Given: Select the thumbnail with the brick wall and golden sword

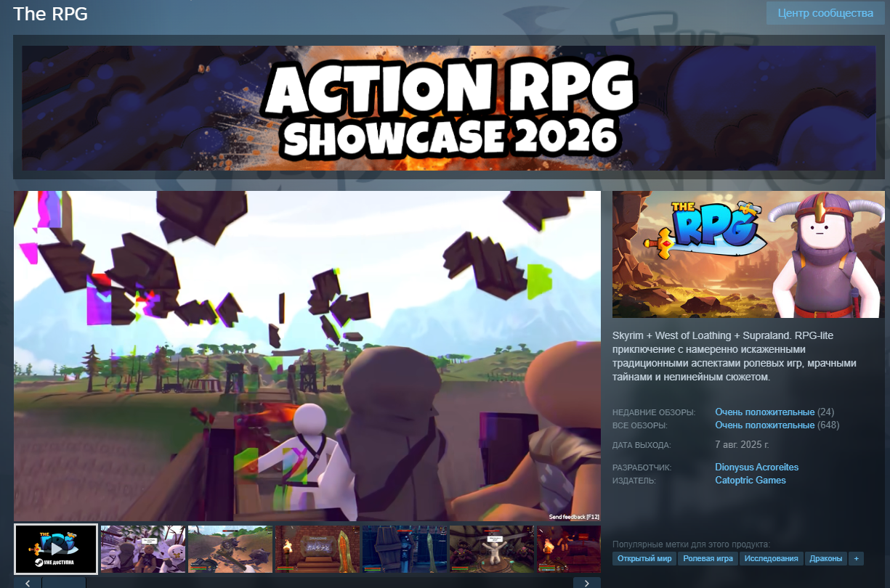Looking at the screenshot, I should click(x=317, y=549).
